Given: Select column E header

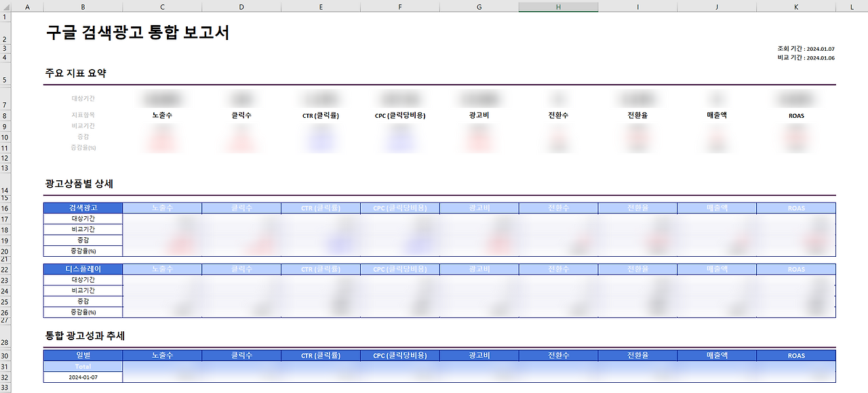Looking at the screenshot, I should (321, 7).
